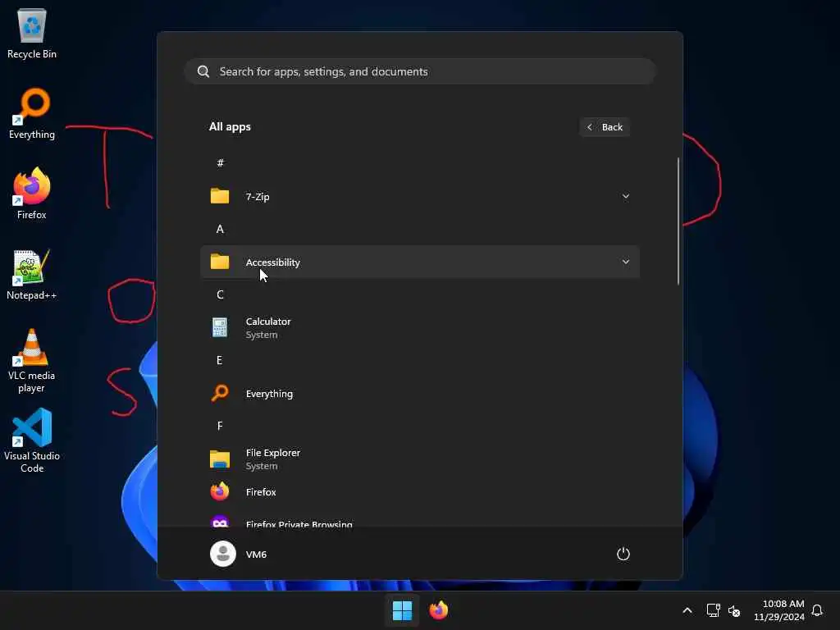Image resolution: width=840 pixels, height=630 pixels.
Task: Open the Recycle Bin desktop icon
Action: pyautogui.click(x=32, y=33)
